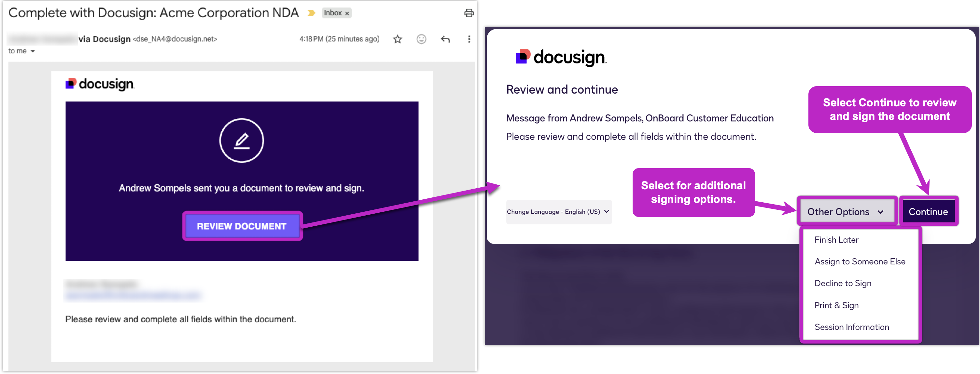980x374 pixels.
Task: Choose Assign to Someone Else
Action: pyautogui.click(x=860, y=261)
